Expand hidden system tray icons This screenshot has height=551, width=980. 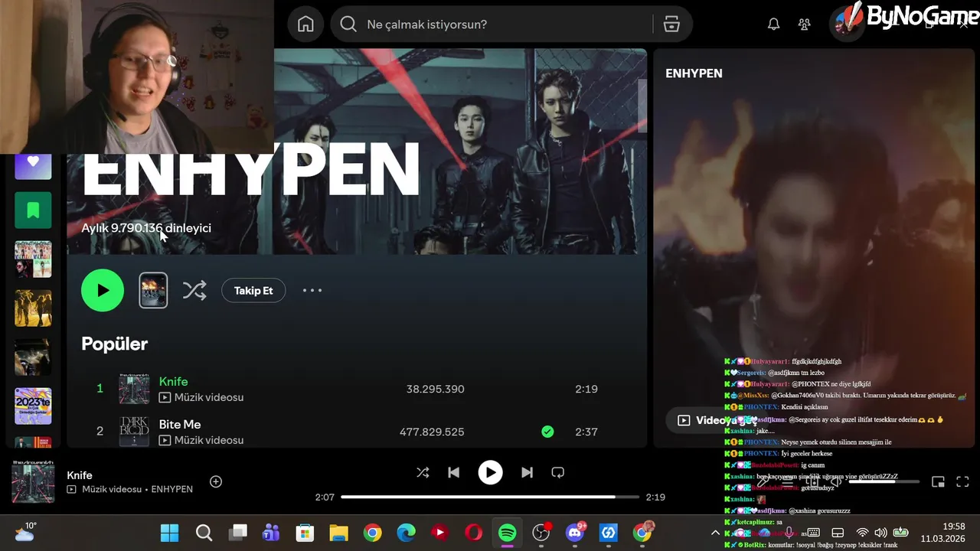[x=715, y=533]
